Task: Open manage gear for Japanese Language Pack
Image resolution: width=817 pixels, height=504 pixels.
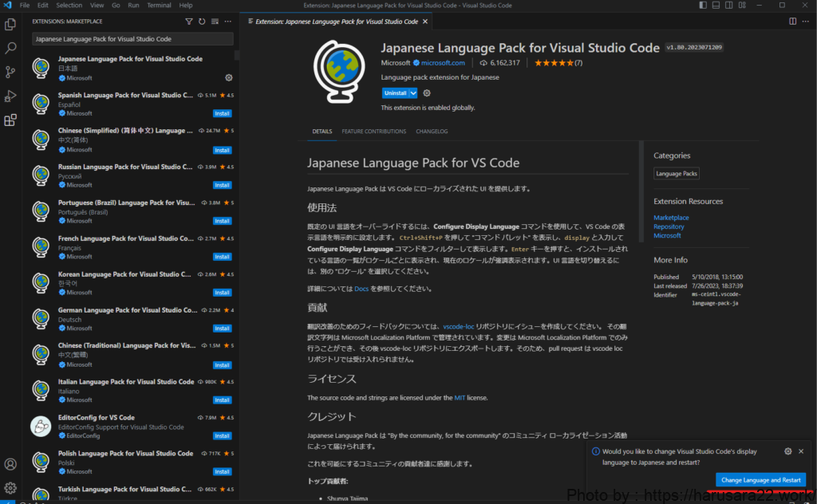Action: [229, 78]
